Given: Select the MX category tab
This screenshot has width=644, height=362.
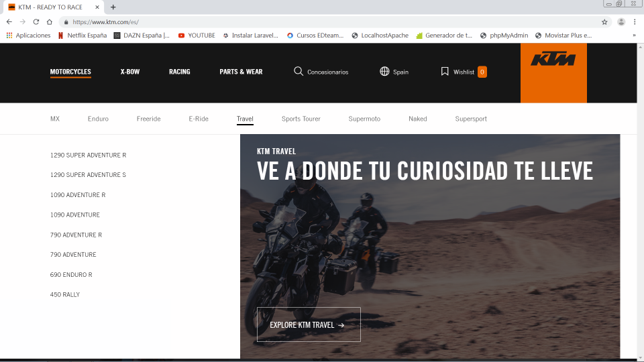Looking at the screenshot, I should pyautogui.click(x=55, y=119).
